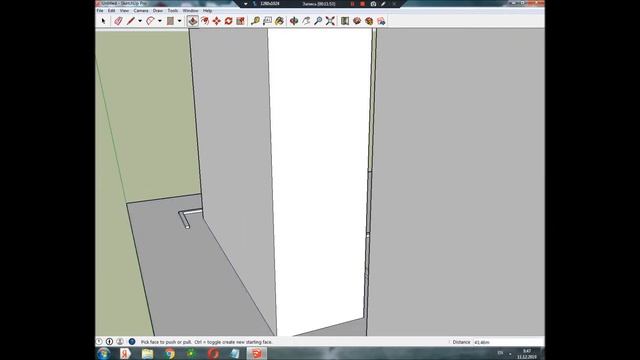Select the arrow Select tool
640x360 pixels.
tap(103, 21)
